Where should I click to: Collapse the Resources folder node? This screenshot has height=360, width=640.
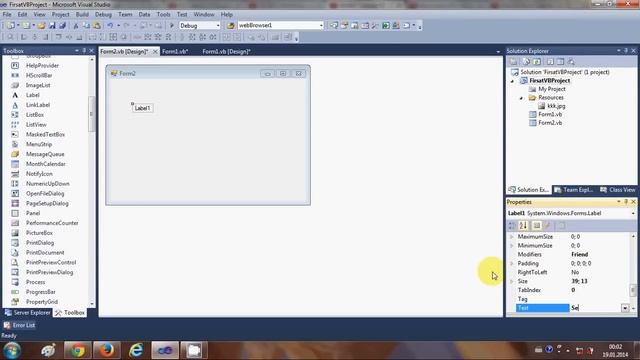click(x=521, y=98)
